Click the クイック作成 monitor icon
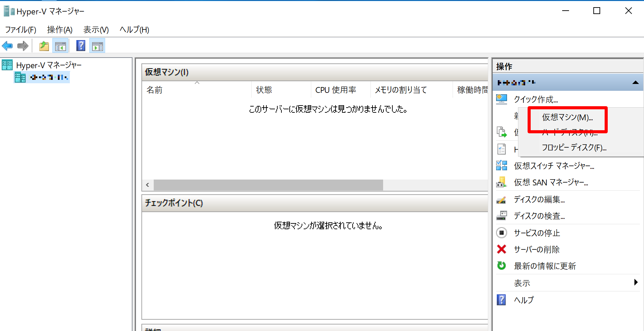Screen dimensions: 644x331 pos(502,99)
